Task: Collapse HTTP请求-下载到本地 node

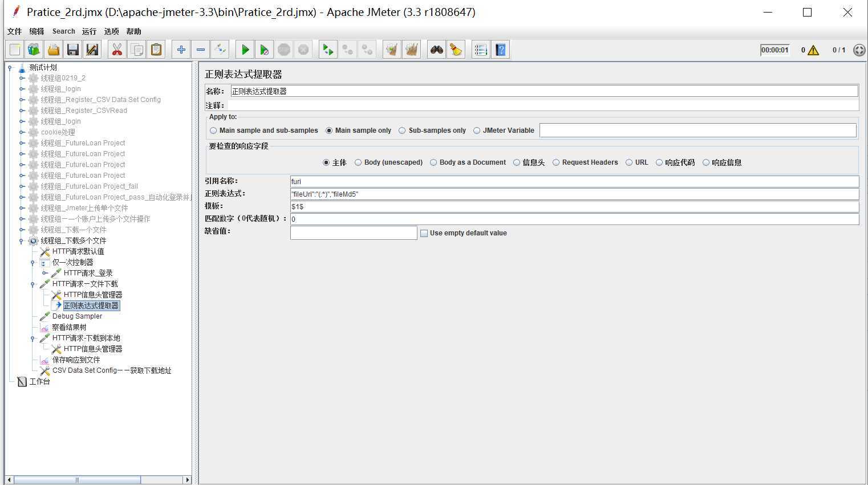Action: click(33, 338)
